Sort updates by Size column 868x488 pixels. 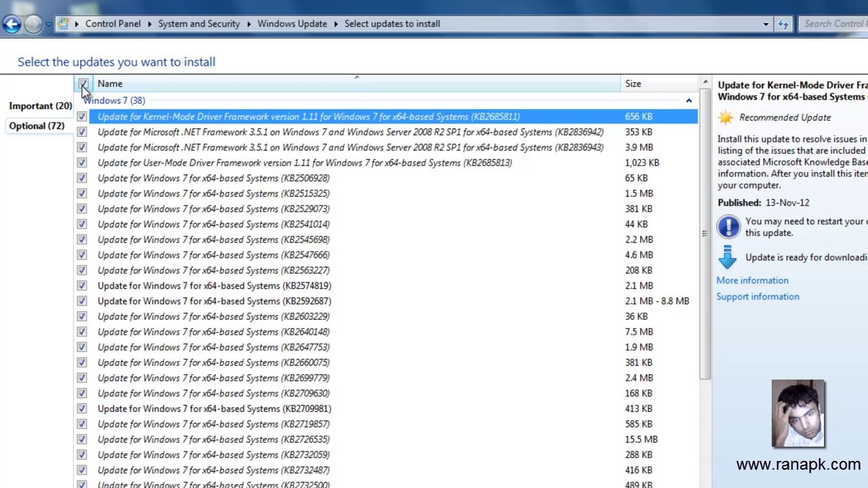(x=659, y=84)
